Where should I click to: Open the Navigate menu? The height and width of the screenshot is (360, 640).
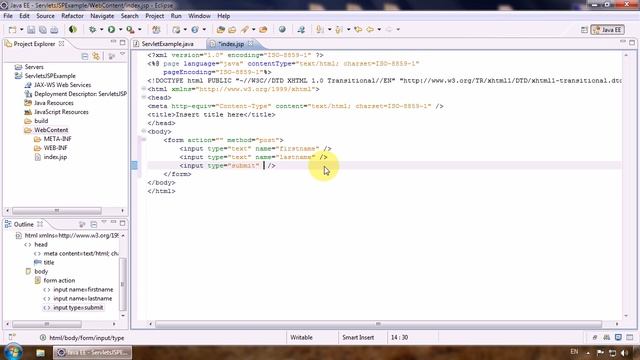click(102, 16)
